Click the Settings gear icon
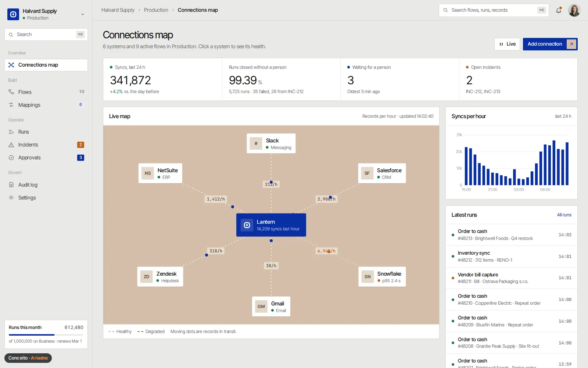The height and width of the screenshot is (368, 588). click(x=11, y=198)
